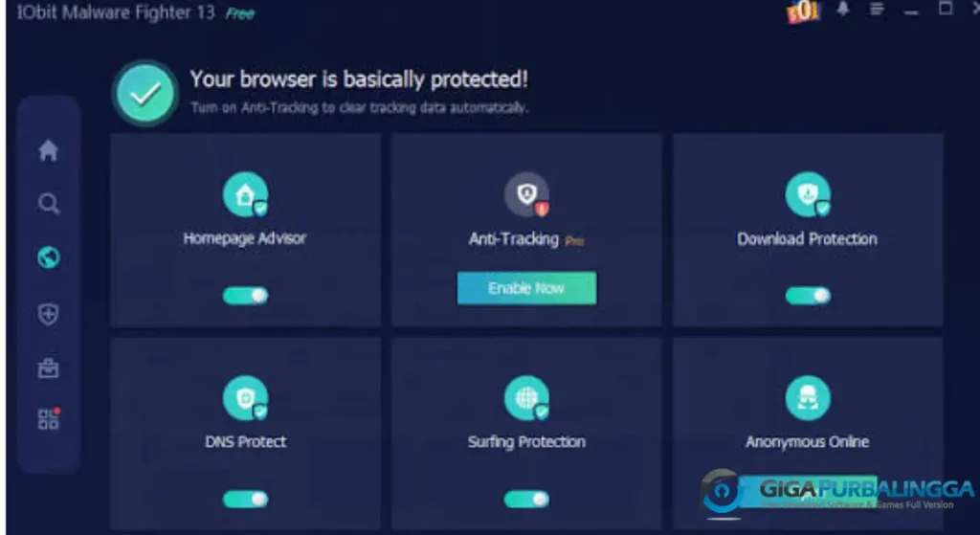
Task: Click the DNS Protect icon
Action: (246, 398)
